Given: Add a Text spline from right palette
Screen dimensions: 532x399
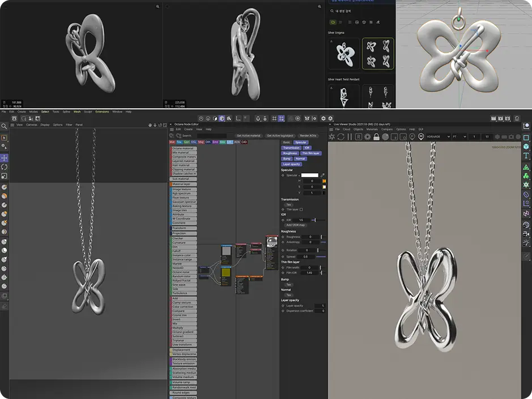Looking at the screenshot, I should 526,155.
